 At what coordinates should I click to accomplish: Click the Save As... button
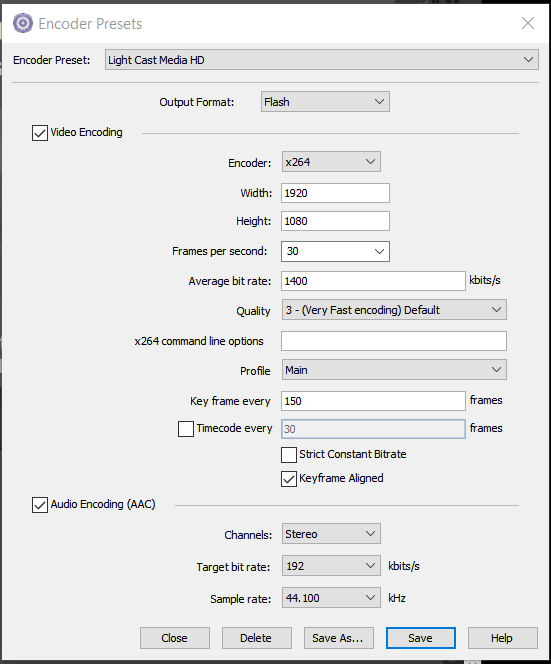click(x=339, y=638)
